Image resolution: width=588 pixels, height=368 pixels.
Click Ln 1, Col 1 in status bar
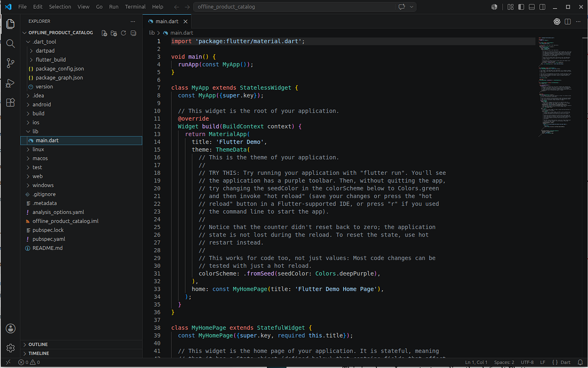click(x=476, y=362)
